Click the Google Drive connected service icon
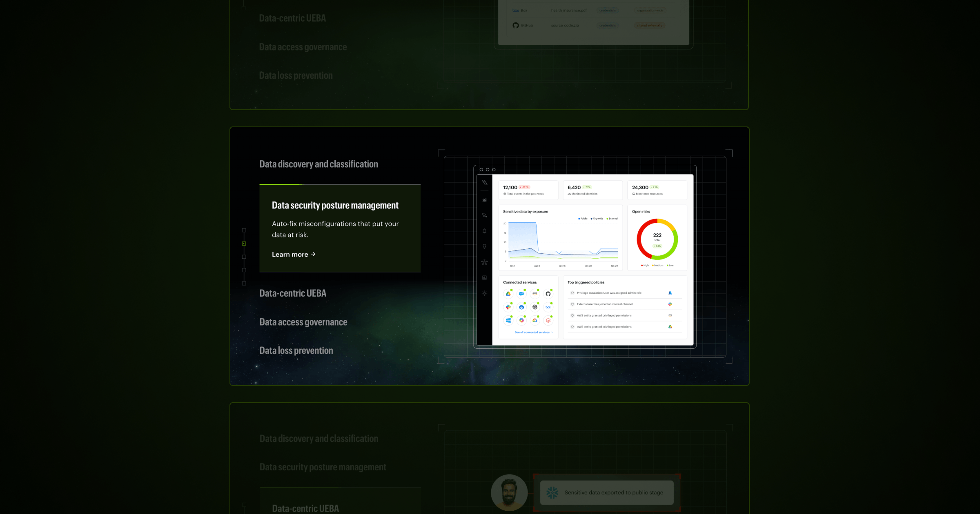 tap(508, 294)
